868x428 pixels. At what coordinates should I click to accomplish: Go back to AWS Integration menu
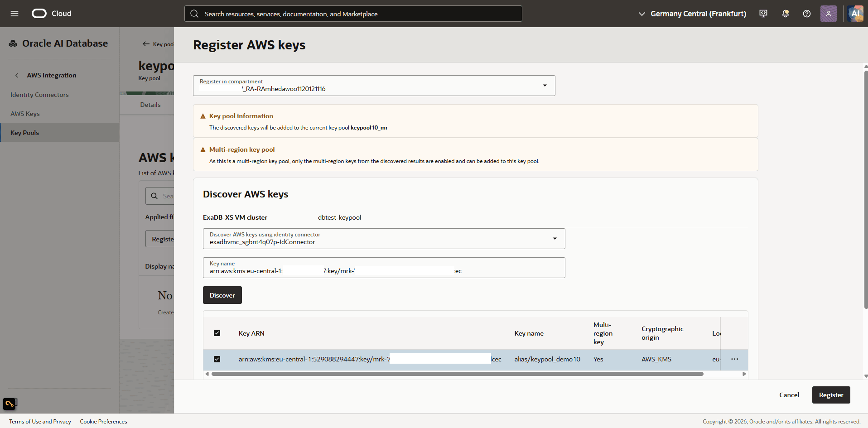tap(52, 75)
